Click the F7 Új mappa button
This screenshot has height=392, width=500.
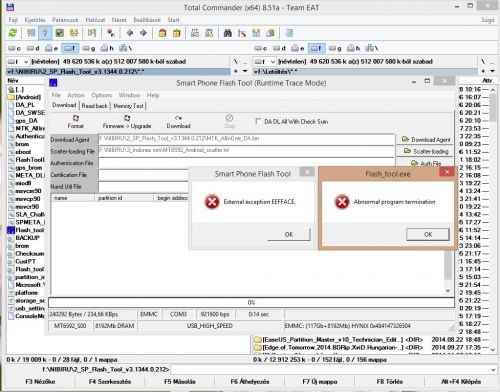point(320,382)
